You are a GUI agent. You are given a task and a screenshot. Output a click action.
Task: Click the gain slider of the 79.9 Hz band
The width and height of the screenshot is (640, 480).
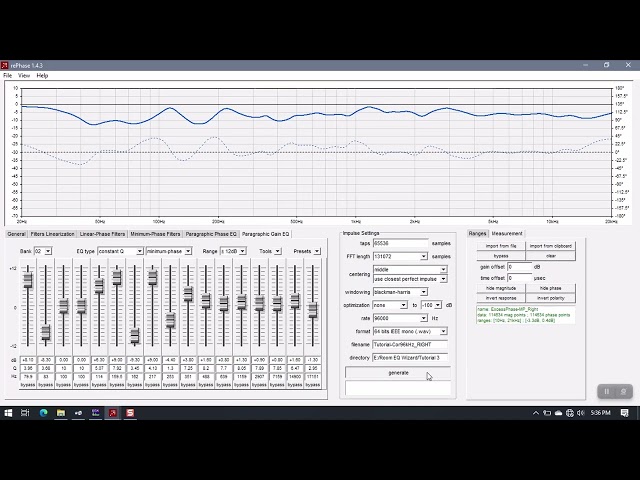coord(28,280)
